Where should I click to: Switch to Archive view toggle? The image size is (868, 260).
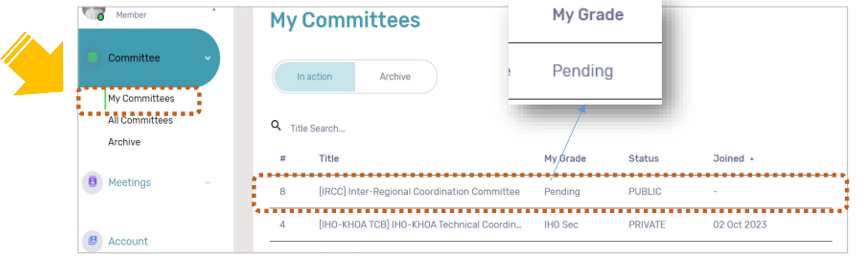point(395,77)
